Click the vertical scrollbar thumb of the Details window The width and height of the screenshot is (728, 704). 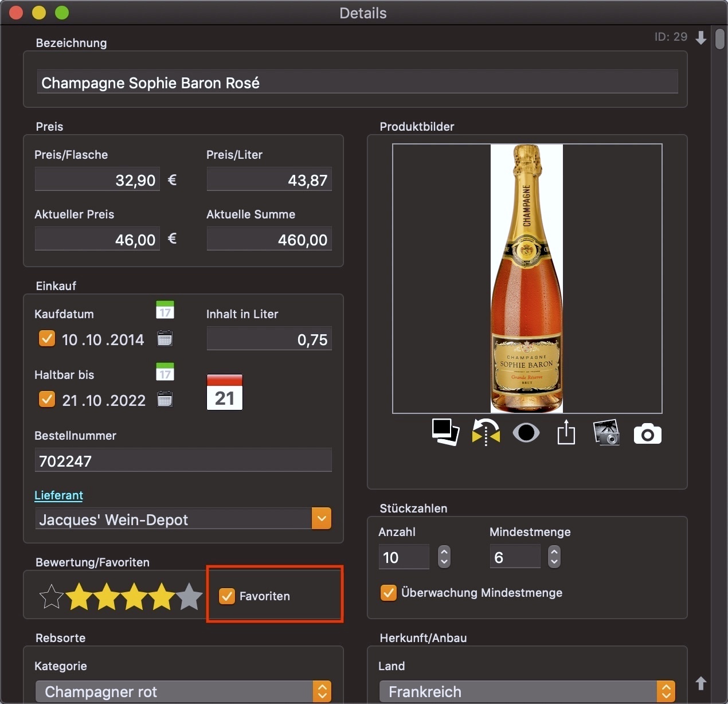pyautogui.click(x=720, y=39)
